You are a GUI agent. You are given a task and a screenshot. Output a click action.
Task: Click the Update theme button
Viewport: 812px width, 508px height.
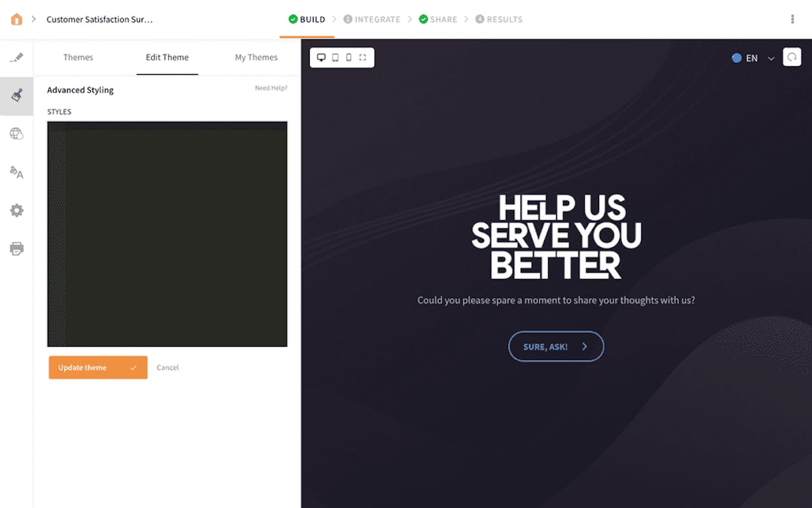pos(98,367)
